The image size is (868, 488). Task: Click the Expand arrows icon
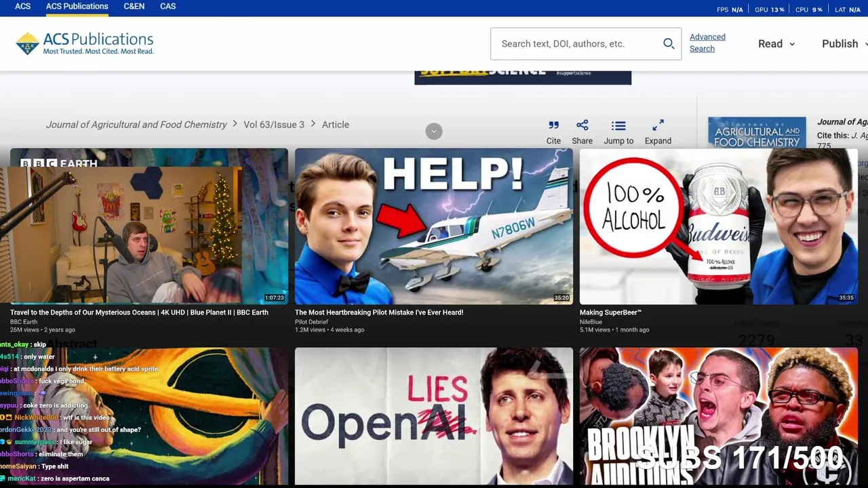click(658, 125)
